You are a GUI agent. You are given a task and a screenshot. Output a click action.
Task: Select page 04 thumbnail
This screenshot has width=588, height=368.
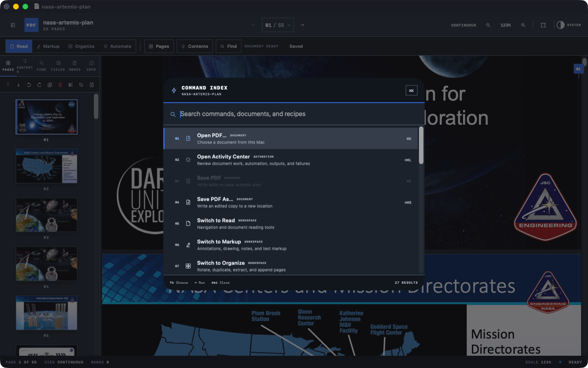(47, 264)
